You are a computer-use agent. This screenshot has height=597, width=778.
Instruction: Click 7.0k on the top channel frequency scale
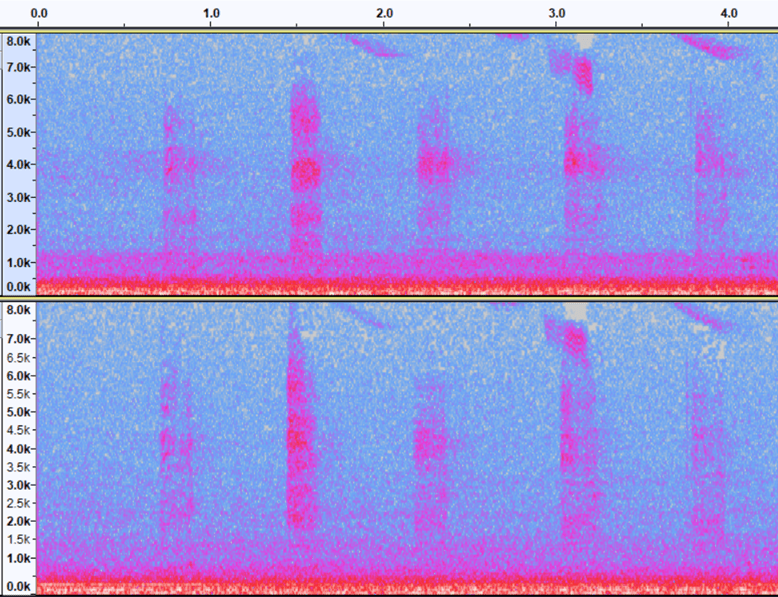[x=19, y=67]
